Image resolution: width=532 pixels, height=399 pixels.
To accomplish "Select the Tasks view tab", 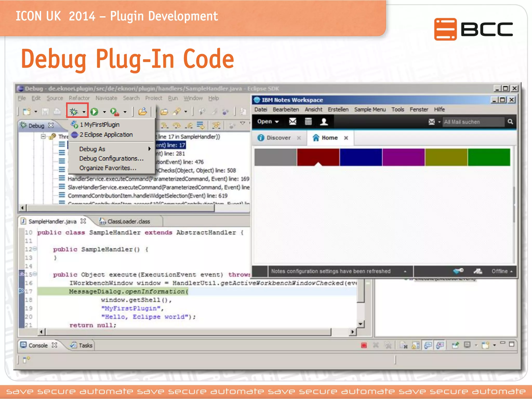I will click(x=82, y=345).
